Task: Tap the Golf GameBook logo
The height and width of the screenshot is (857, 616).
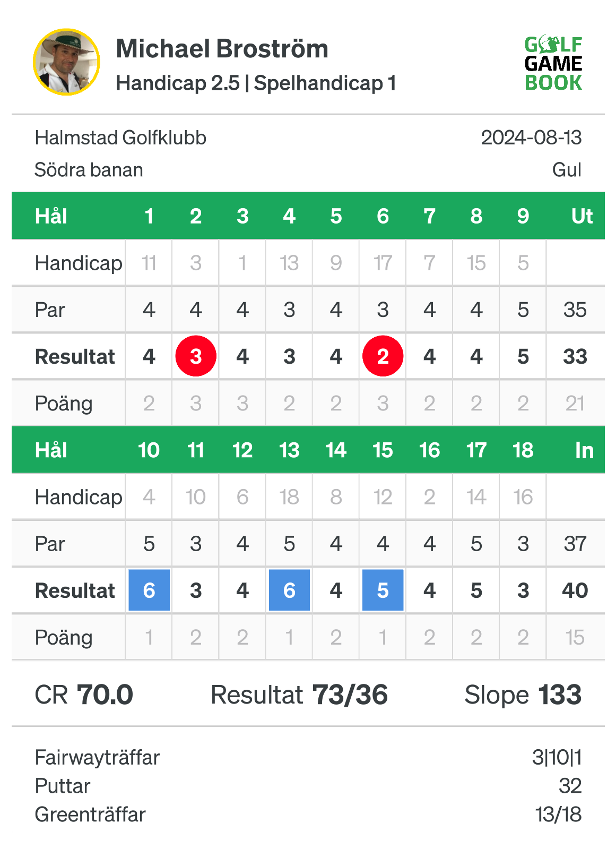Action: coord(553,63)
